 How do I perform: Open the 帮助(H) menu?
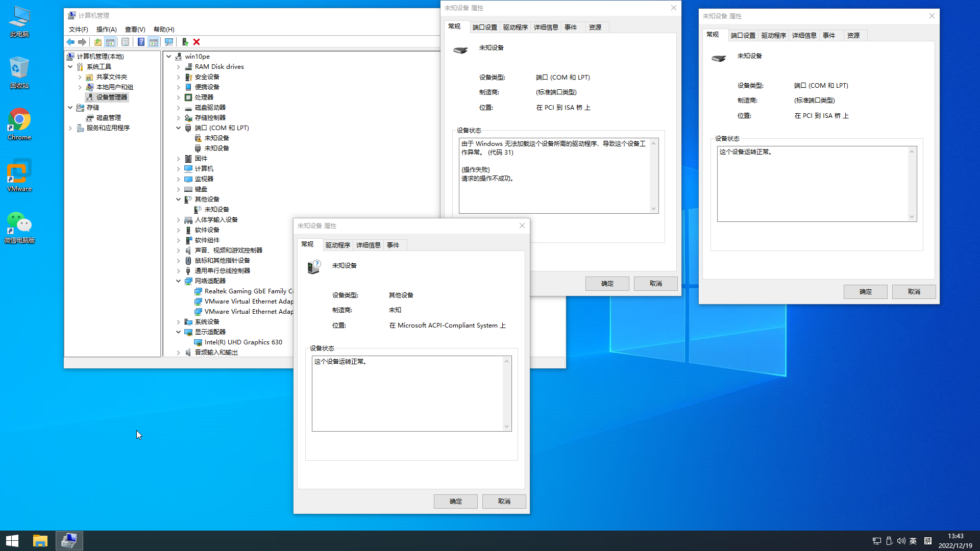click(164, 30)
